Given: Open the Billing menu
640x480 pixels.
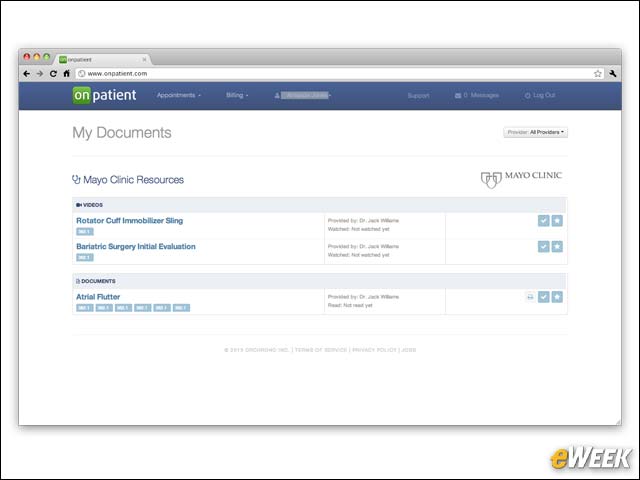Looking at the screenshot, I should (237, 95).
